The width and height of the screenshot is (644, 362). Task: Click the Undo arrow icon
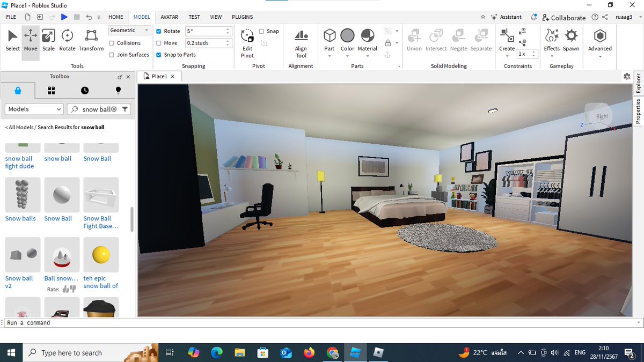click(89, 17)
